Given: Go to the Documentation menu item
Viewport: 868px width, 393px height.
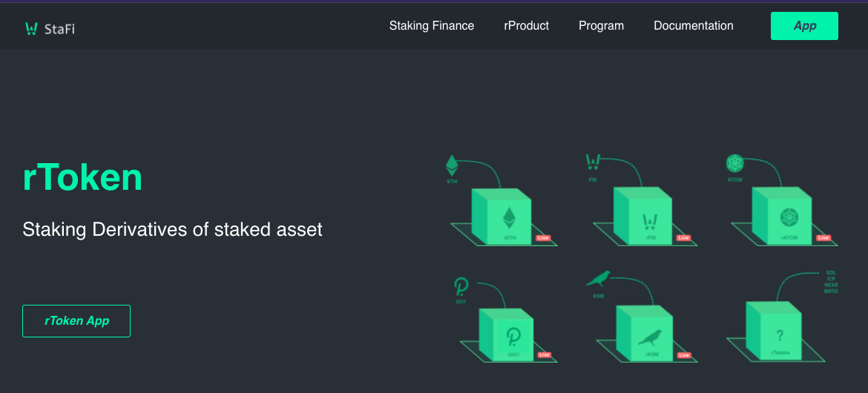Looking at the screenshot, I should tap(694, 25).
